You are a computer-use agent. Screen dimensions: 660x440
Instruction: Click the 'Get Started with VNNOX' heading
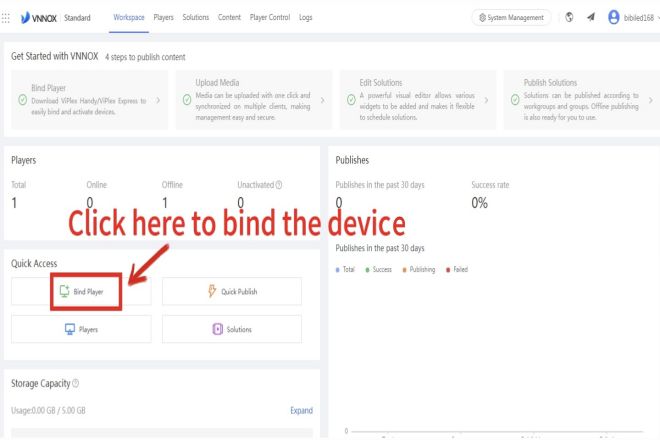tap(55, 56)
